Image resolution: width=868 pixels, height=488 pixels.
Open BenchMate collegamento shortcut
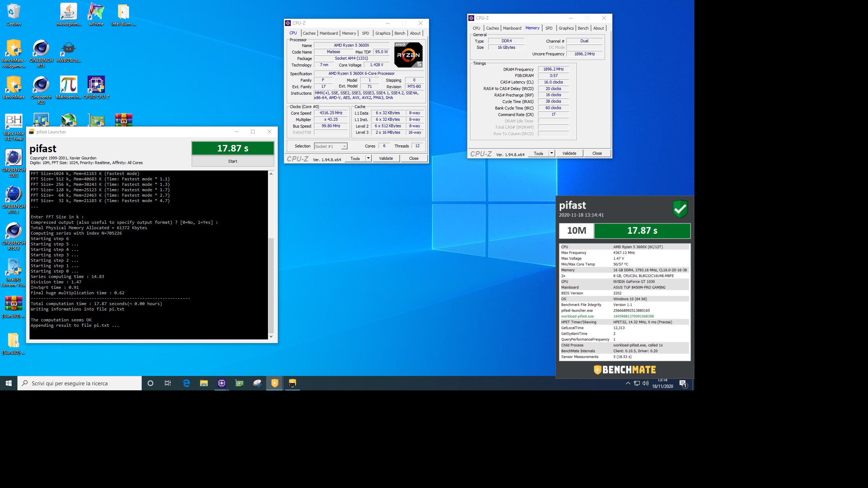[14, 53]
